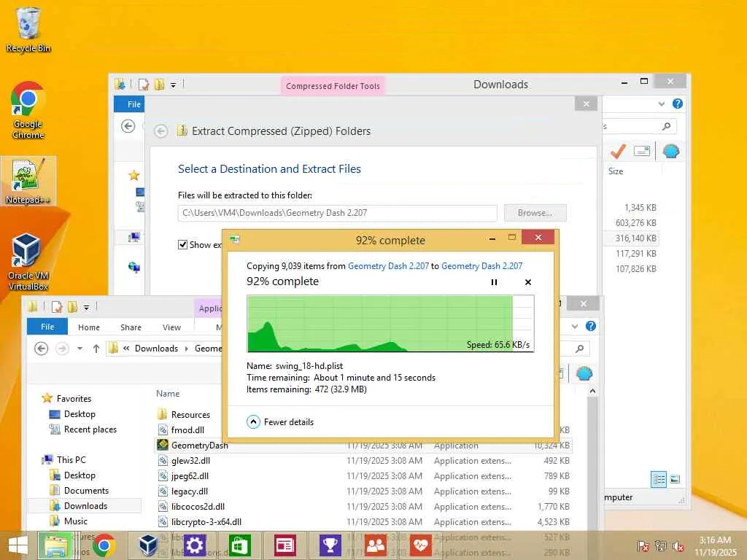Viewport: 747px width, 560px height.
Task: Click Back button in Geometry Dash window
Action: 42,349
